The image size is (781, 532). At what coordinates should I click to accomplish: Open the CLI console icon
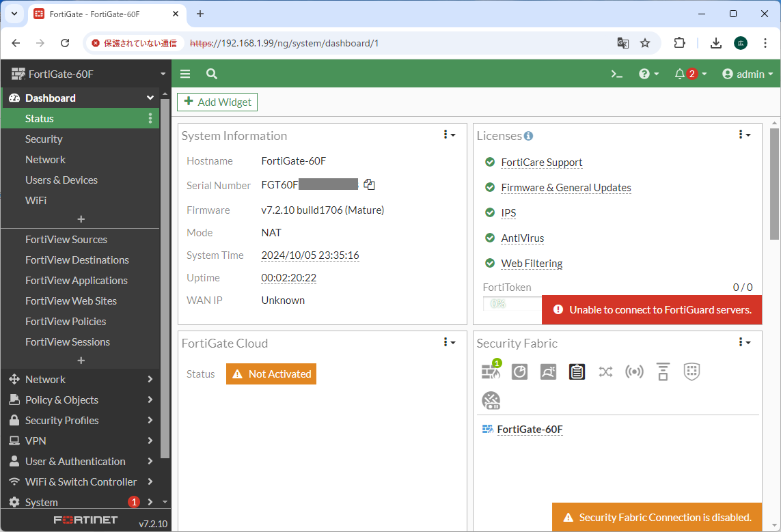[x=616, y=74]
